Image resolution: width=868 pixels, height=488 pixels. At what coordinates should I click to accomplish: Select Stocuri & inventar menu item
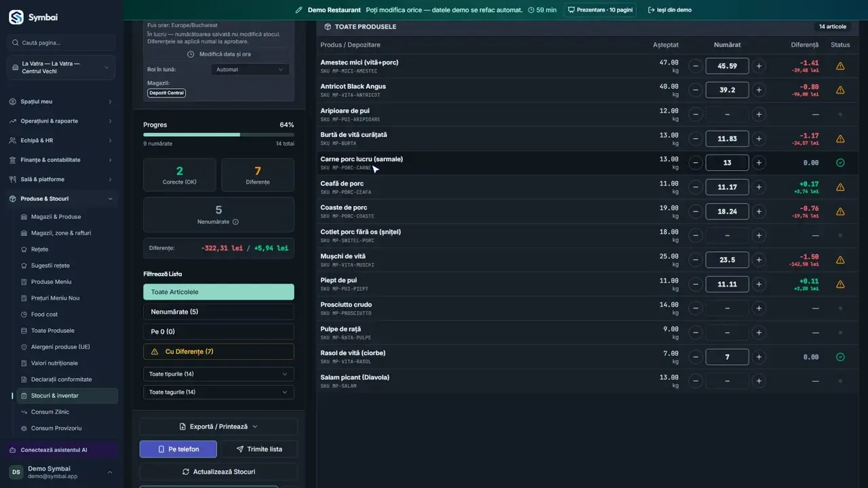[x=67, y=396]
